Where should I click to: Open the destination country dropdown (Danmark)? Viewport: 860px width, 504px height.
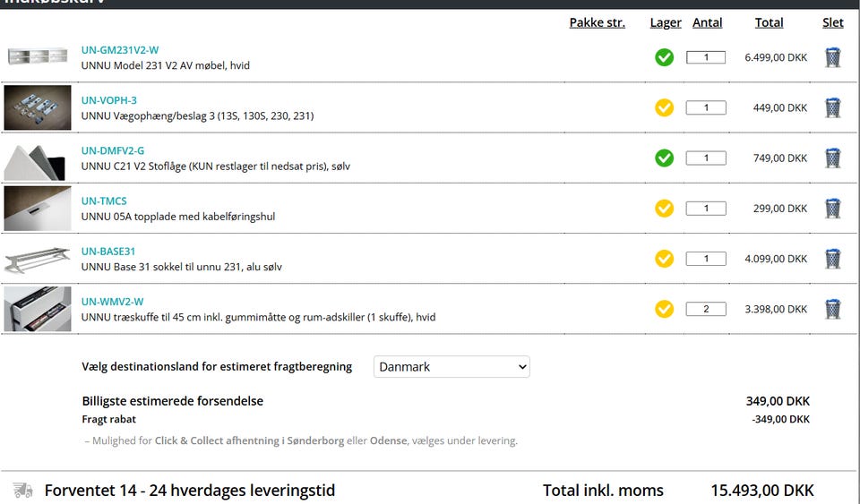pyautogui.click(x=451, y=367)
